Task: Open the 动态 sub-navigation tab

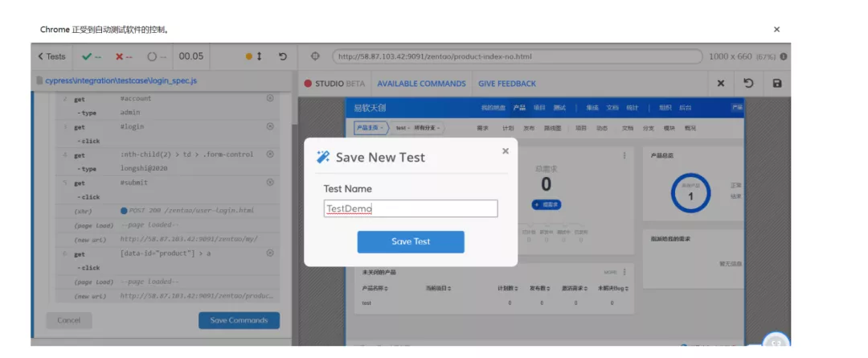Action: tap(602, 128)
